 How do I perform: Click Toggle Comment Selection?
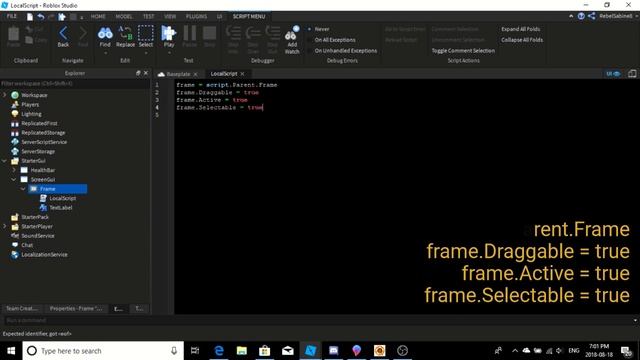[463, 51]
